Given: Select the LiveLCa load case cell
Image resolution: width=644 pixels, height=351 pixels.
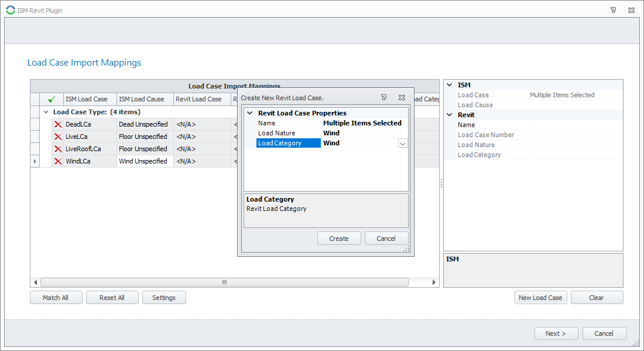Looking at the screenshot, I should pos(90,137).
